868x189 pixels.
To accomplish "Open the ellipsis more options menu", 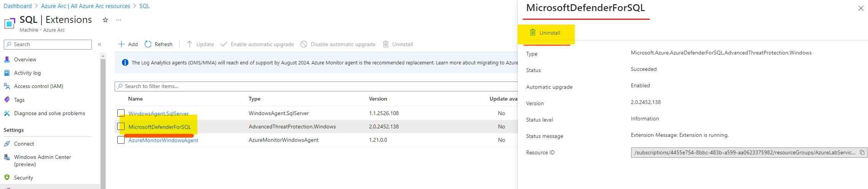I will pos(119,20).
